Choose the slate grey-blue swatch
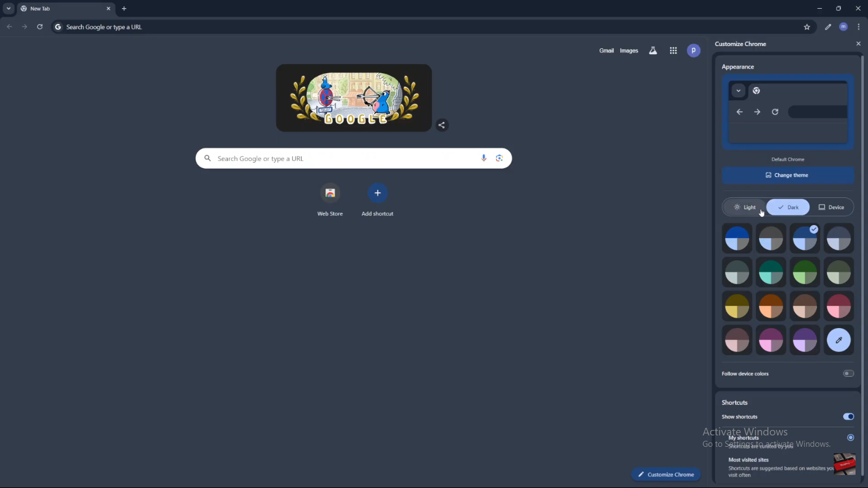 point(839,238)
